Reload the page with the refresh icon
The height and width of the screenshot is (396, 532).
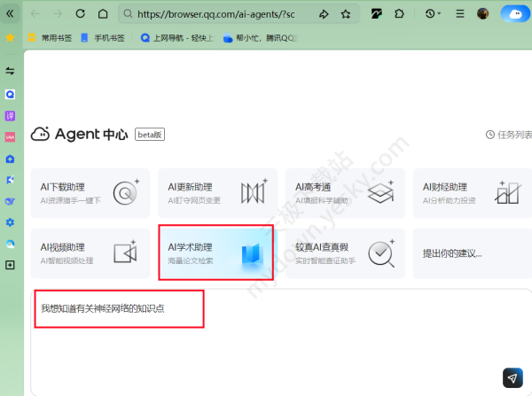point(81,14)
